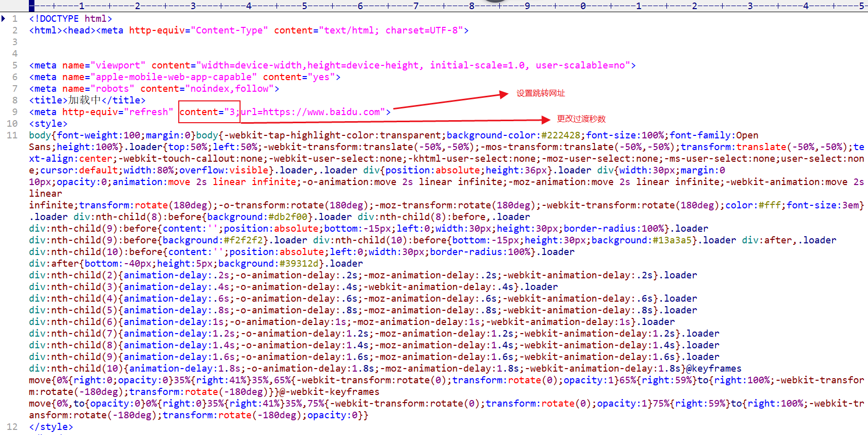
Task: Click the closing </style> tag on line 12
Action: coord(51,427)
